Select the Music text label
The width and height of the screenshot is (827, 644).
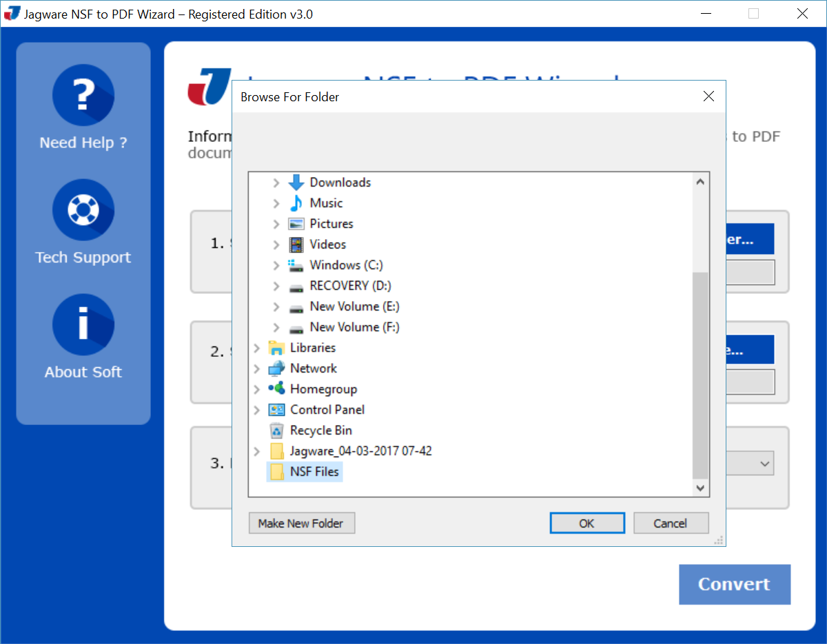tap(326, 203)
